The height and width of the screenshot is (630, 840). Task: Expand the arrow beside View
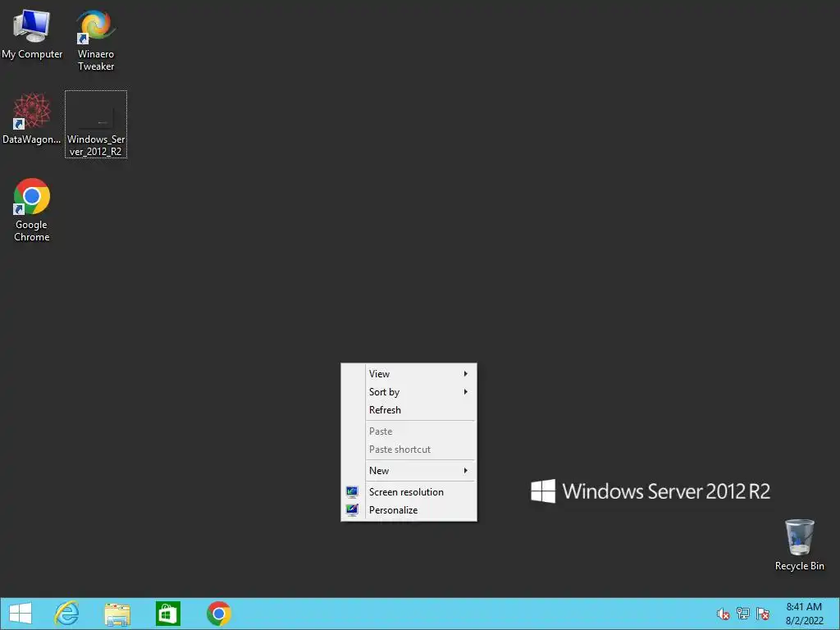[x=466, y=374]
